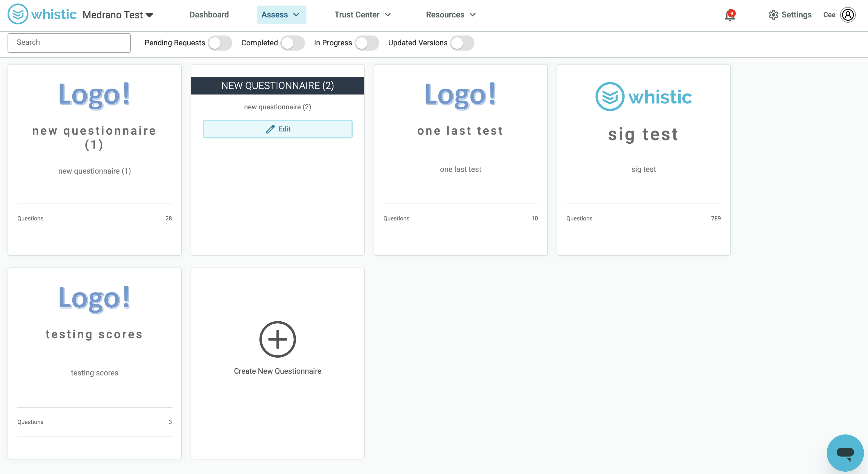Open the user profile avatar icon

pos(848,15)
